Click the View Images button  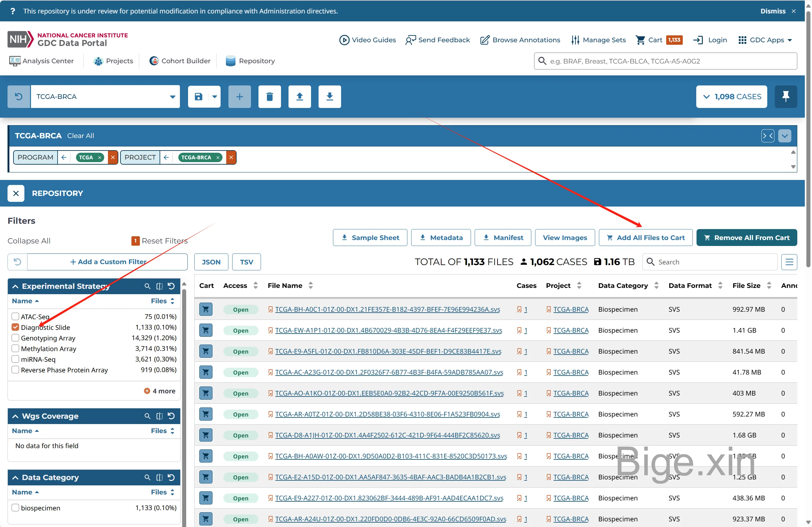coord(565,238)
